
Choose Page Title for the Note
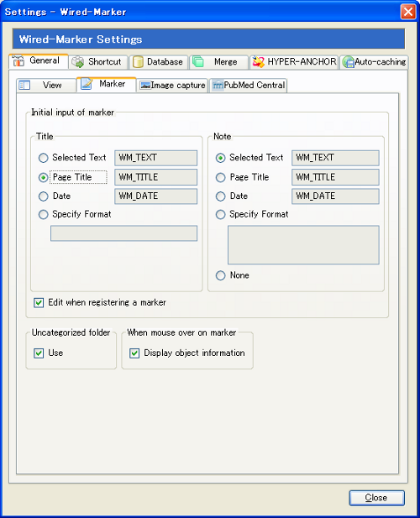[220, 177]
